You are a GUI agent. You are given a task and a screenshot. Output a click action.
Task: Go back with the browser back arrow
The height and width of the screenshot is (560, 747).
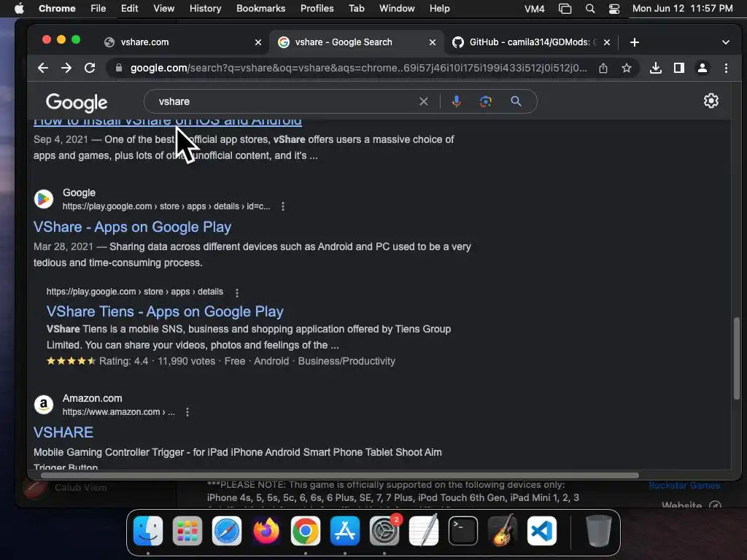coord(43,68)
